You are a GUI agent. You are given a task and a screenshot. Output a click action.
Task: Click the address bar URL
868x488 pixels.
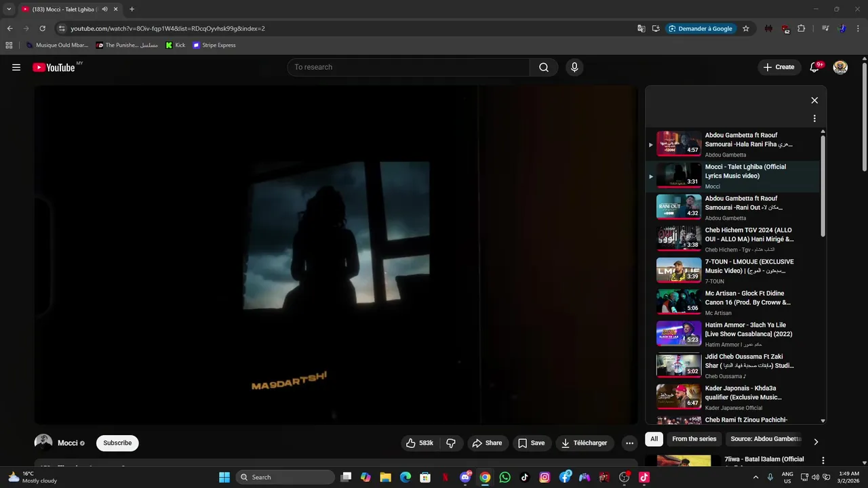click(167, 28)
